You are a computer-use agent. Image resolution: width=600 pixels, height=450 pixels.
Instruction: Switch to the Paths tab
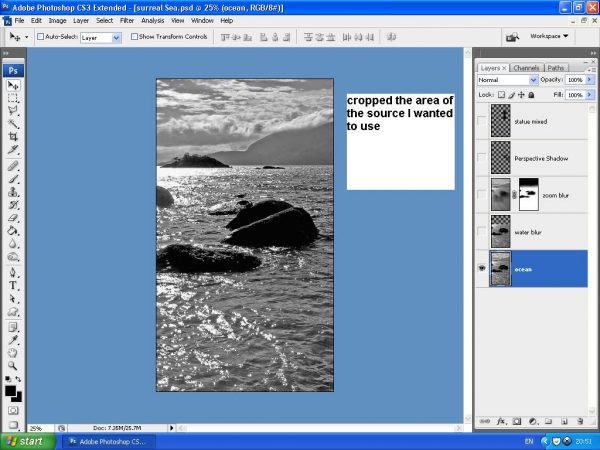[x=556, y=68]
